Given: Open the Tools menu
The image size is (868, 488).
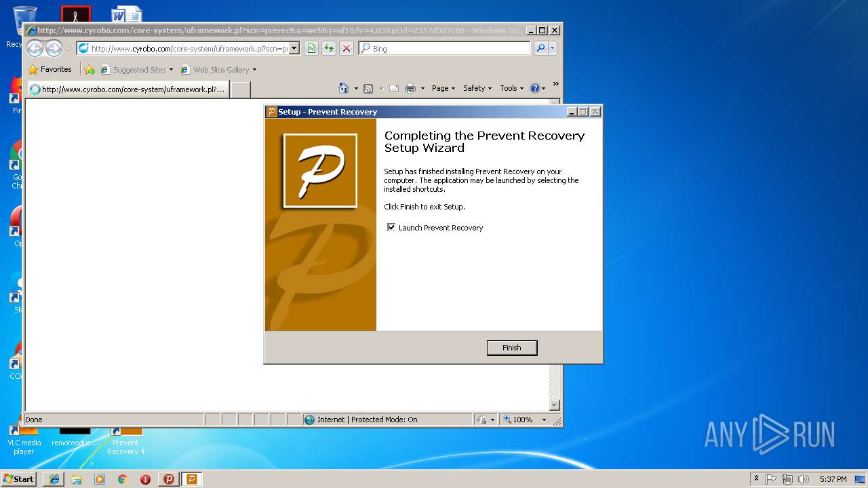Looking at the screenshot, I should [512, 88].
